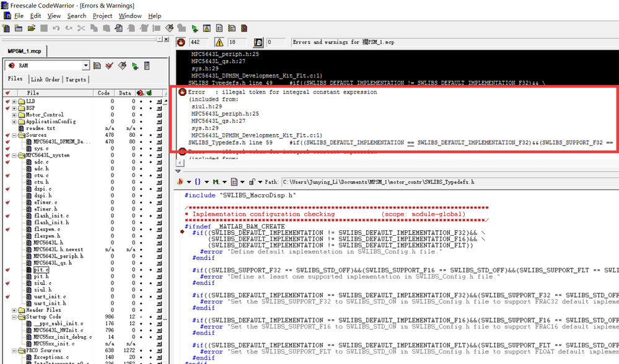The image size is (619, 364).
Task: Open the Project Inspector toolbar icon
Action: pyautogui.click(x=219, y=28)
